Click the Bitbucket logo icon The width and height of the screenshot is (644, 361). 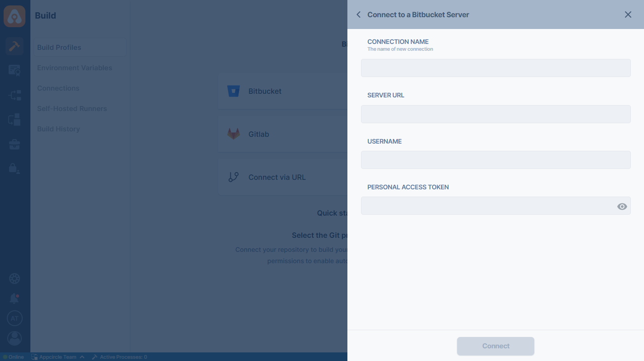[x=234, y=91]
